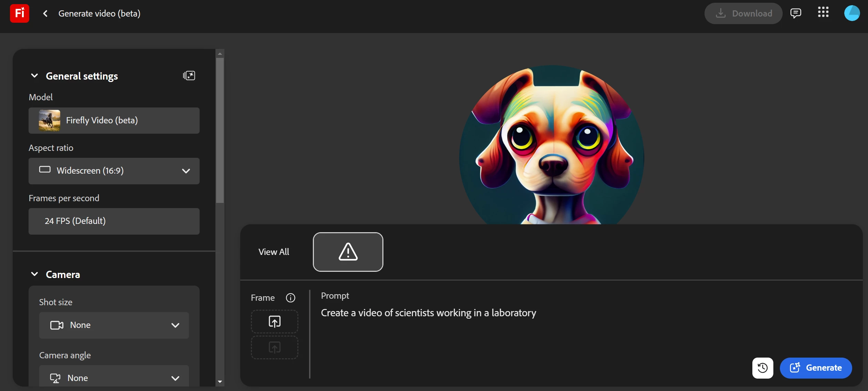Image resolution: width=868 pixels, height=391 pixels.
Task: Open the feedback chat bubble icon
Action: point(795,13)
